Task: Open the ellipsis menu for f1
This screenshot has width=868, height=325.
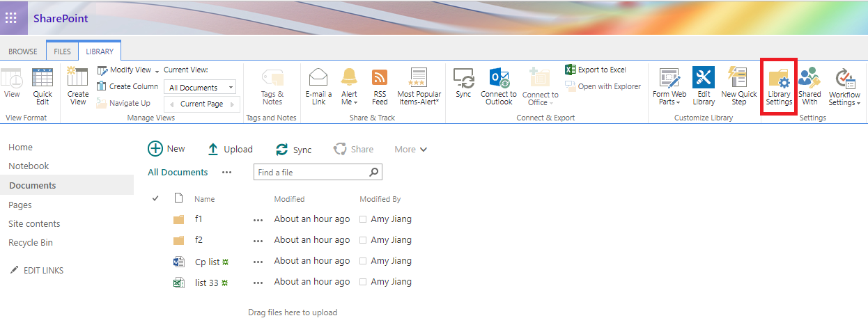Action: click(258, 220)
